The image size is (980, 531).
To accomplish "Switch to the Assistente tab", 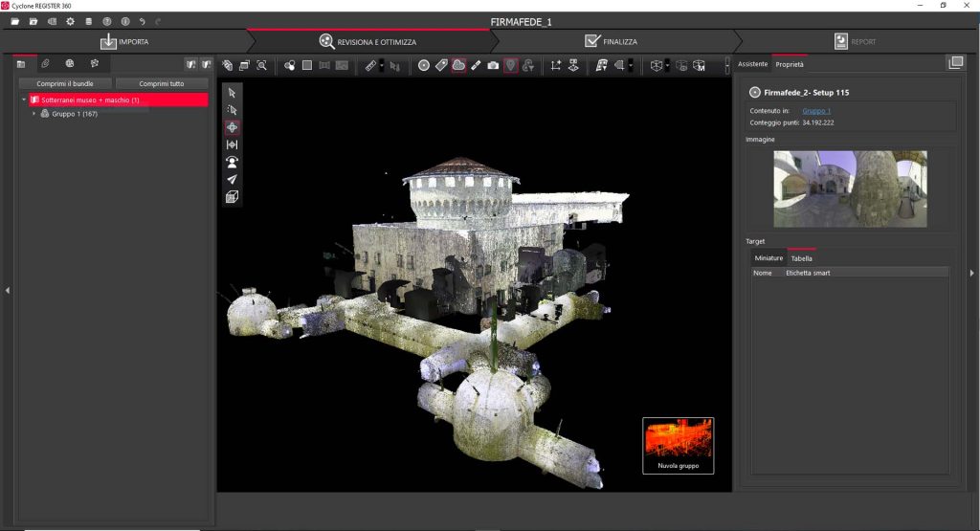I will [x=751, y=64].
